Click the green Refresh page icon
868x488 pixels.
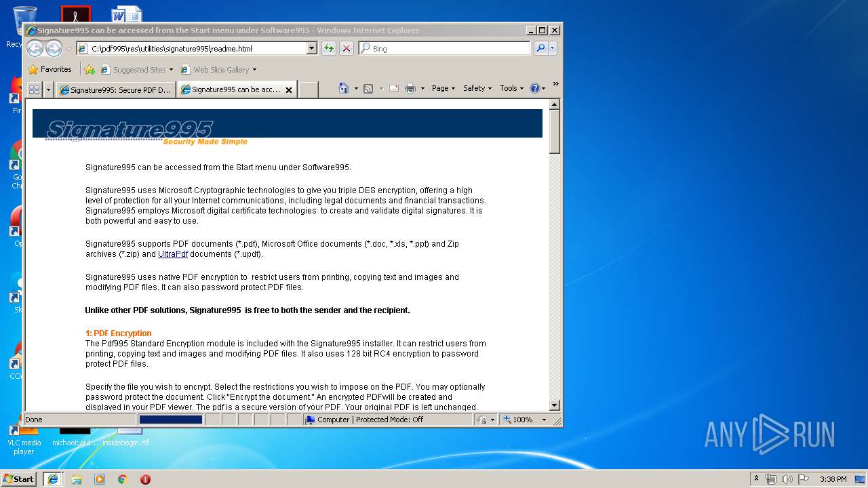pyautogui.click(x=329, y=48)
